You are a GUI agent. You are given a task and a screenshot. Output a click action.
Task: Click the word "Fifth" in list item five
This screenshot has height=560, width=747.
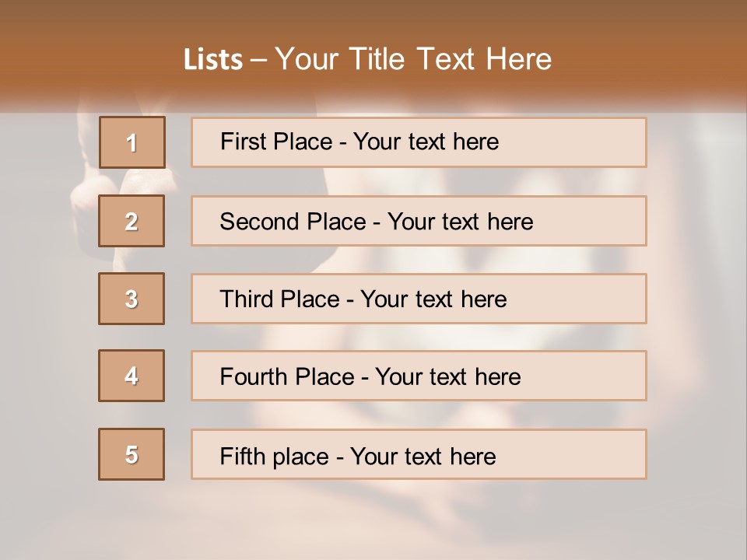pyautogui.click(x=241, y=456)
